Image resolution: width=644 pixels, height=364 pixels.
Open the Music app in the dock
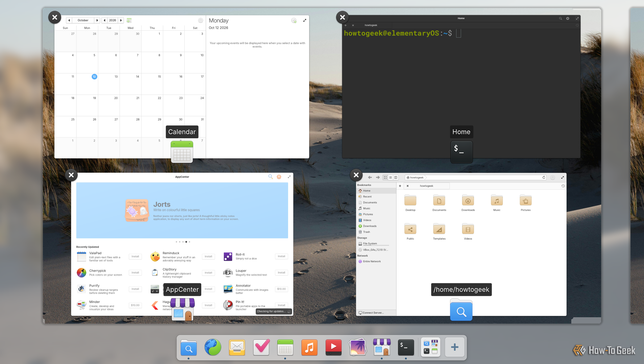click(309, 347)
